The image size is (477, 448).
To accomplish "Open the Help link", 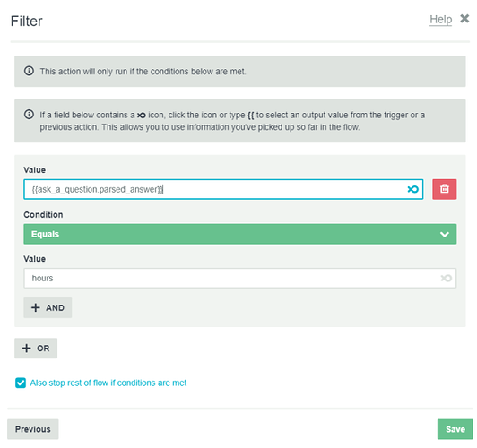I will [440, 20].
